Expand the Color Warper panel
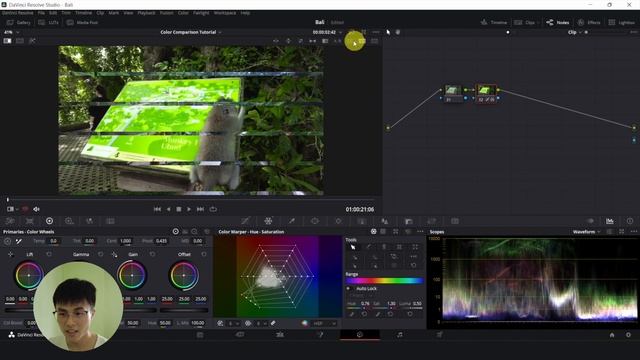Image resolution: width=640 pixels, height=360 pixels. [x=396, y=231]
